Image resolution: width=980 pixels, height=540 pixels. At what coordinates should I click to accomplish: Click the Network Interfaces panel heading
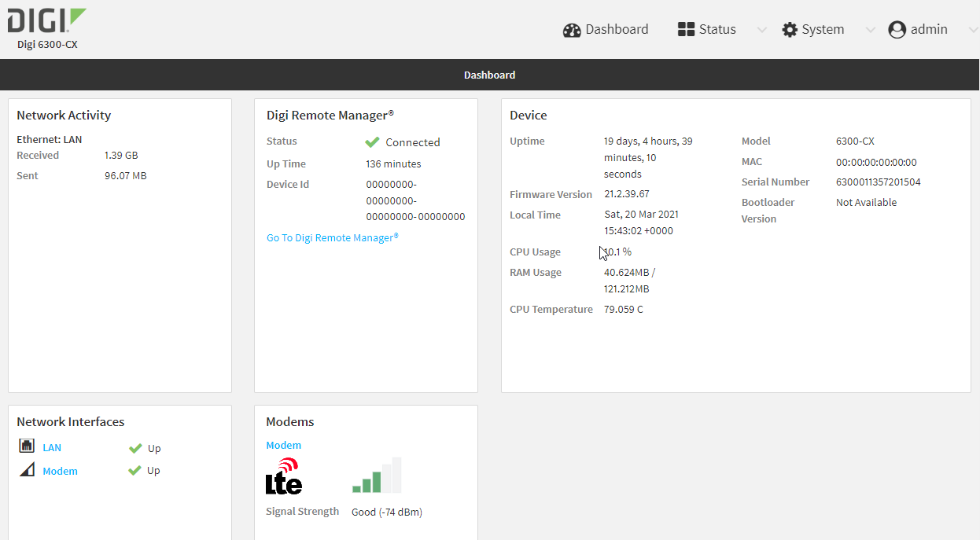71,422
